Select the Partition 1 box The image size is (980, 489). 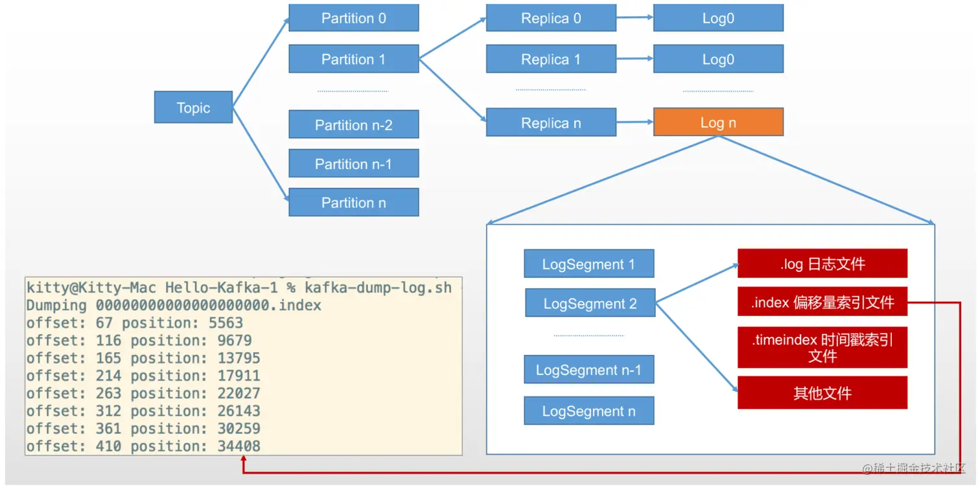[354, 59]
